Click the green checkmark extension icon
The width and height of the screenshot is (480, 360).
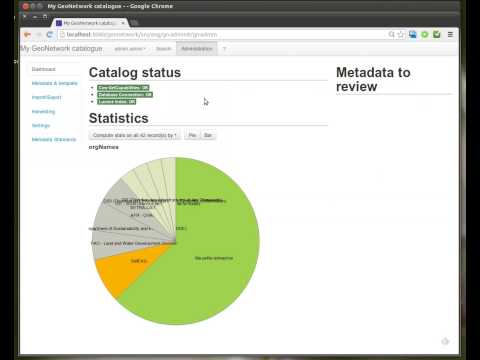[x=437, y=34]
